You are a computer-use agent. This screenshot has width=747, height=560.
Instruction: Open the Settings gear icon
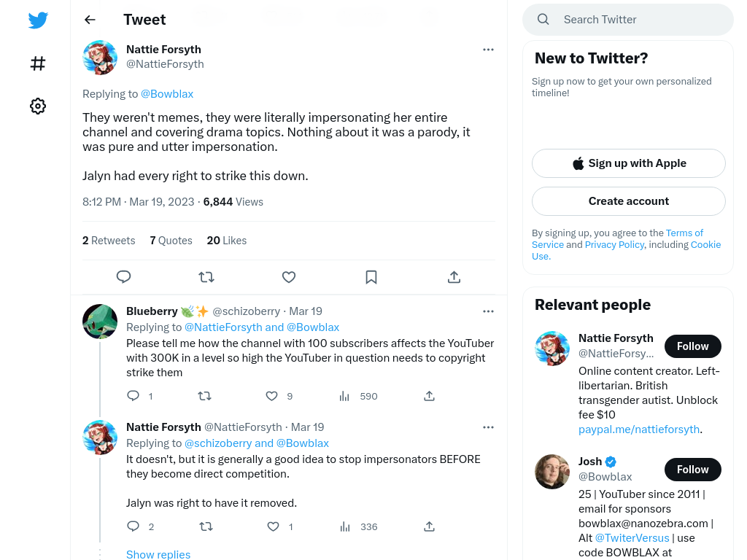(x=38, y=106)
